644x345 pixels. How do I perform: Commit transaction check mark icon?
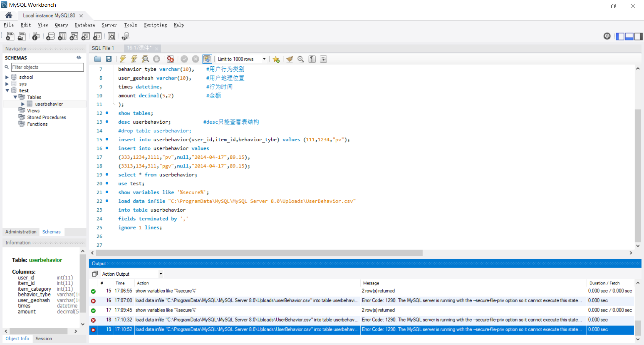184,59
